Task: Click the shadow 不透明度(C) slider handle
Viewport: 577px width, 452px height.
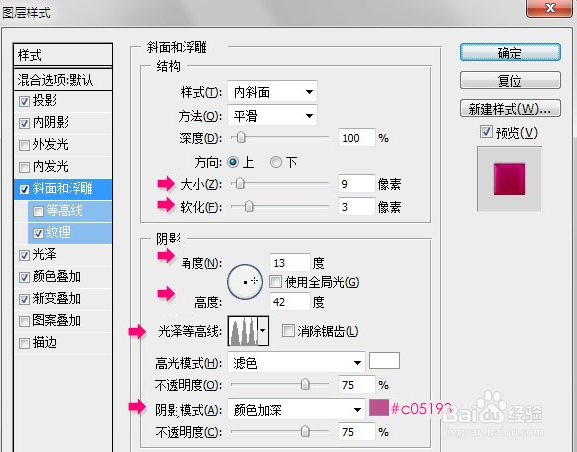Action: (x=305, y=431)
